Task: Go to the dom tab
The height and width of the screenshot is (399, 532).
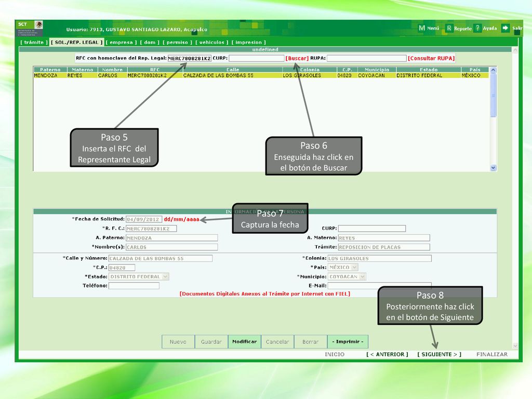Action: tap(150, 43)
